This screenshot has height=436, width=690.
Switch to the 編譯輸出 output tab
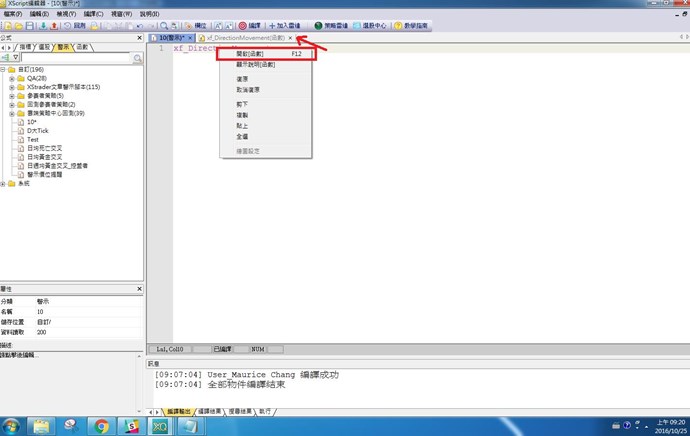click(x=179, y=412)
